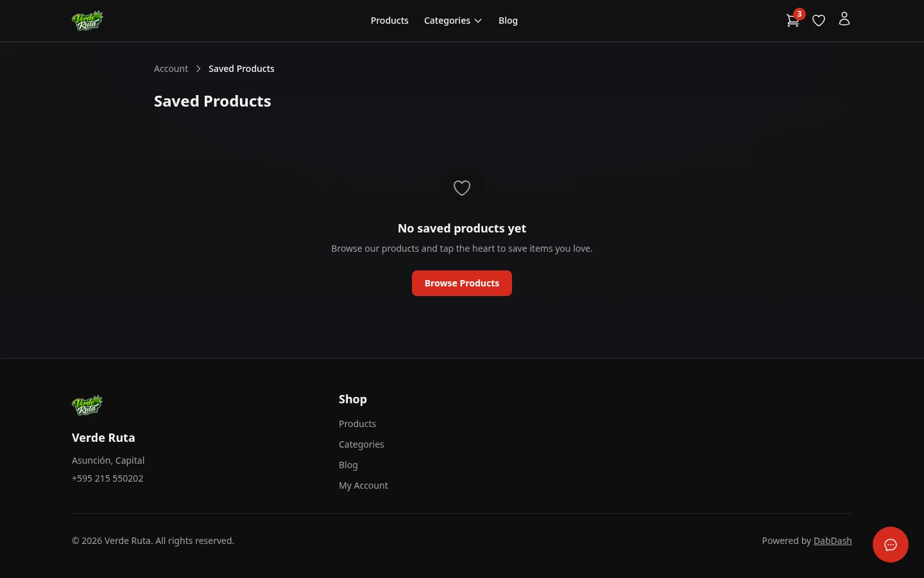Click the wishlist heart icon in the header
Image resolution: width=924 pixels, height=578 pixels.
pyautogui.click(x=819, y=20)
